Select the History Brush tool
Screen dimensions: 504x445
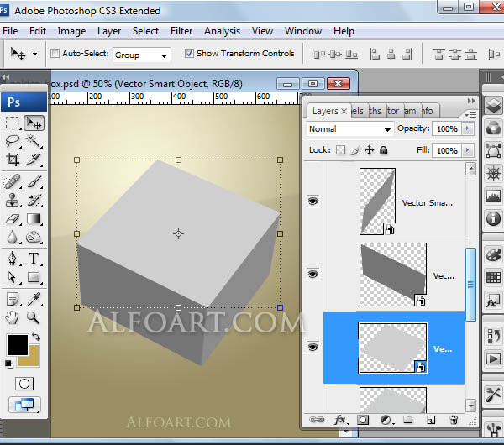coord(34,200)
